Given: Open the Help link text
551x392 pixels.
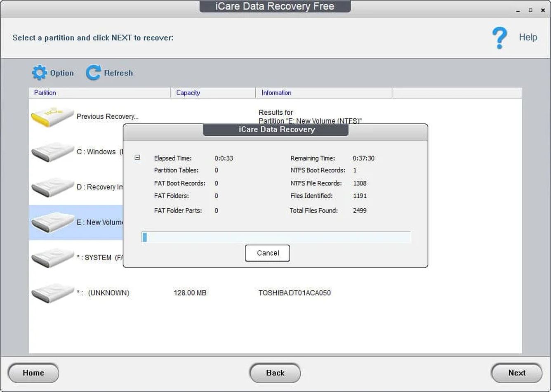Looking at the screenshot, I should pos(528,37).
